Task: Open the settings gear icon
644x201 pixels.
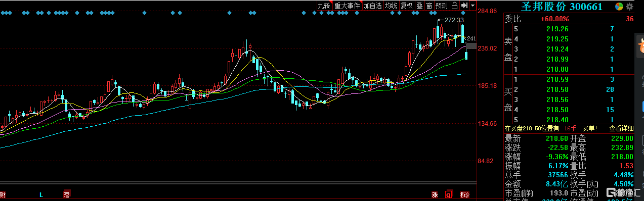Action: coord(629,6)
